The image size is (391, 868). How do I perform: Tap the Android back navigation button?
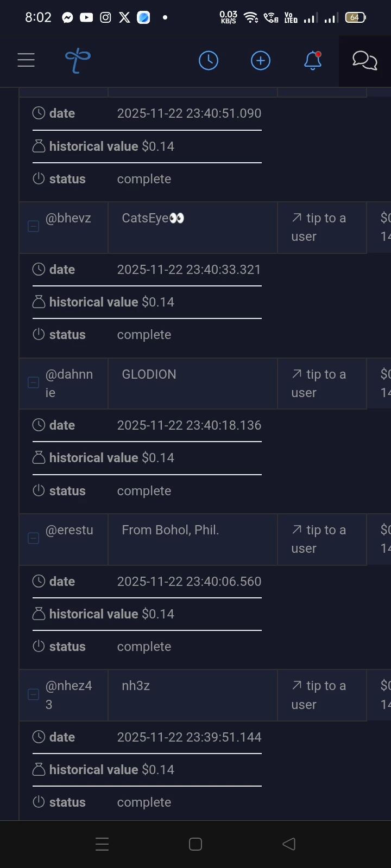289,844
